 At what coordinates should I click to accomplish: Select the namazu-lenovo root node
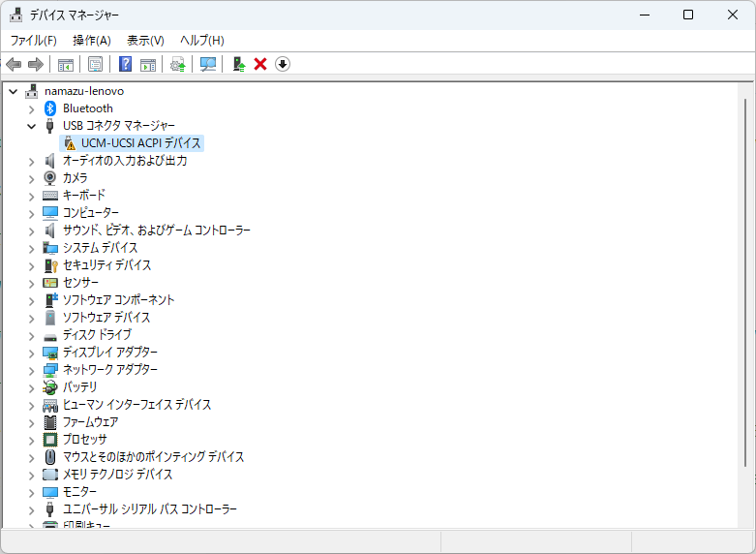(x=83, y=91)
